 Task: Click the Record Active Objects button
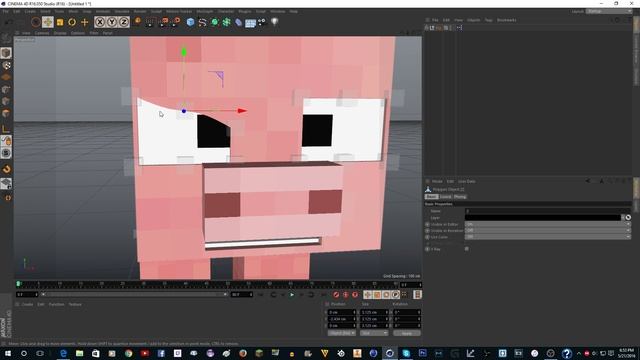336,294
